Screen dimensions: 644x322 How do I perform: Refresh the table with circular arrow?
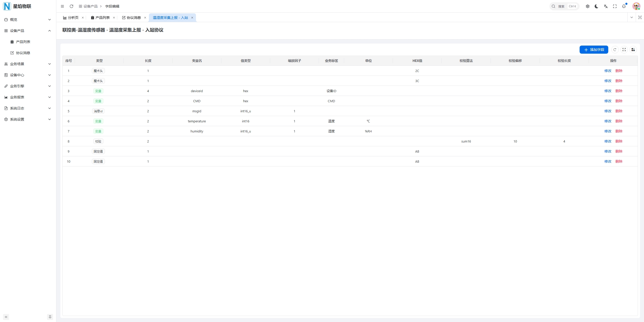coord(615,50)
